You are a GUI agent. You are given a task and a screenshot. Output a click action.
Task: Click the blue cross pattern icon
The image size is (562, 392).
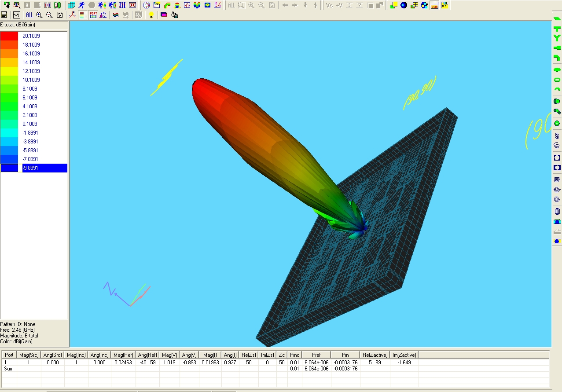(424, 5)
